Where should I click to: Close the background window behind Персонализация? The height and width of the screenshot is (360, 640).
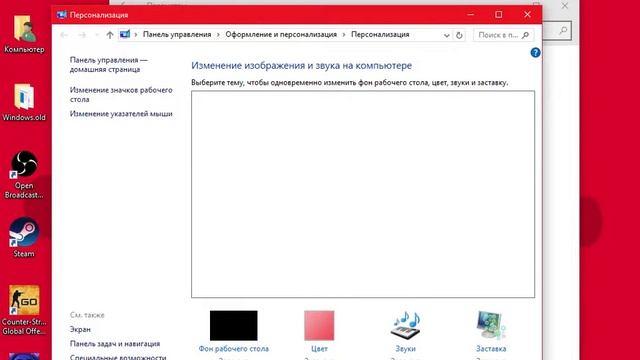(564, 6)
